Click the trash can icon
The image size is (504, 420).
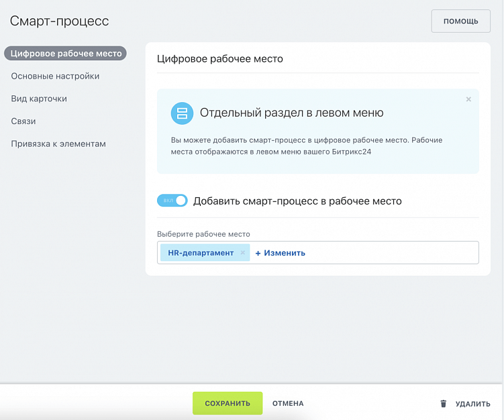pyautogui.click(x=444, y=404)
